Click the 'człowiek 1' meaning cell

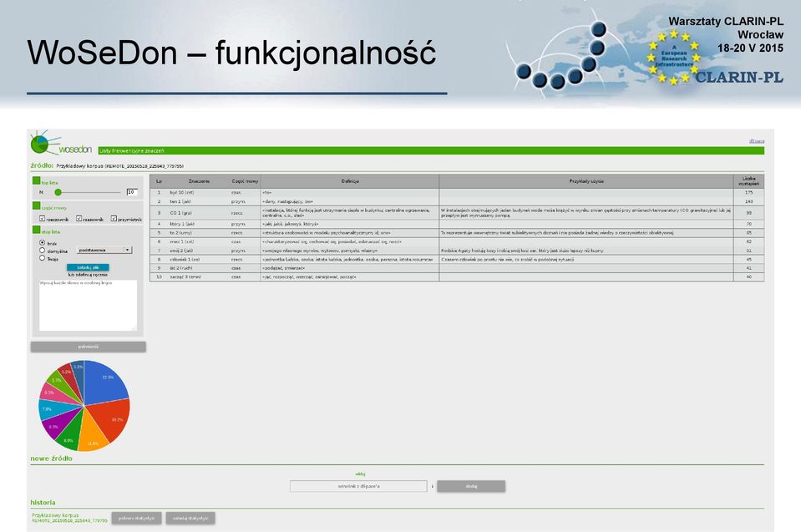coord(199,260)
